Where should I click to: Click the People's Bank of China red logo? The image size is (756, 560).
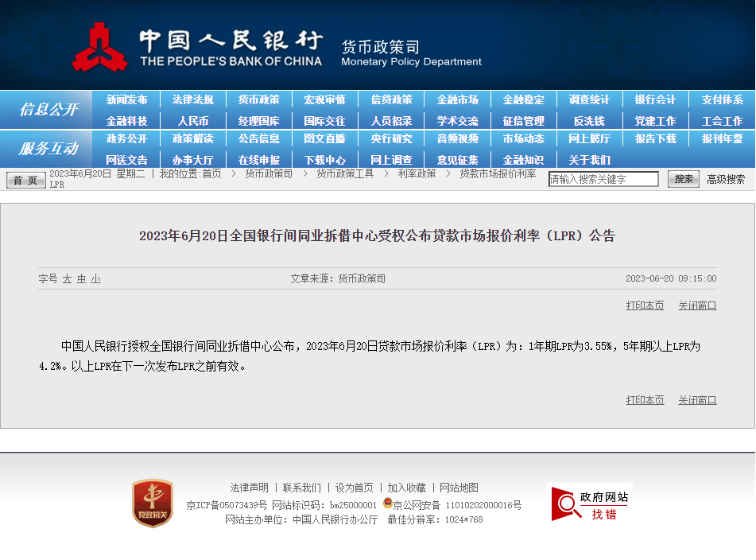(100, 48)
